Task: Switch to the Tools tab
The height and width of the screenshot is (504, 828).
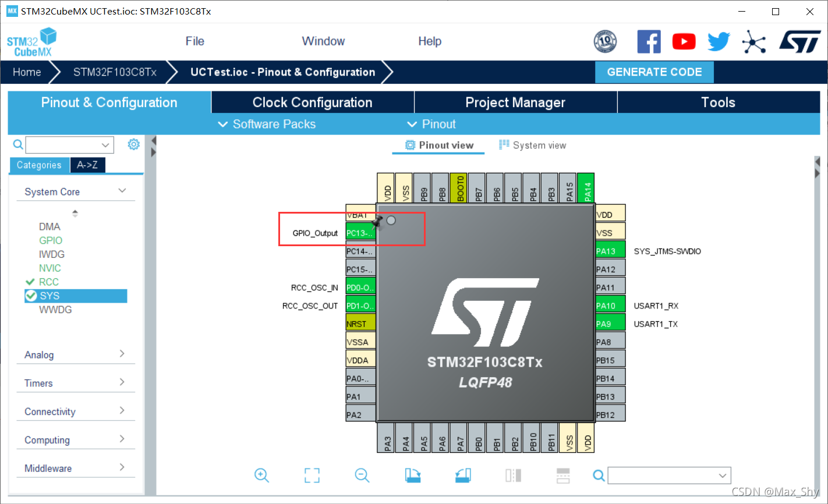Action: click(719, 102)
